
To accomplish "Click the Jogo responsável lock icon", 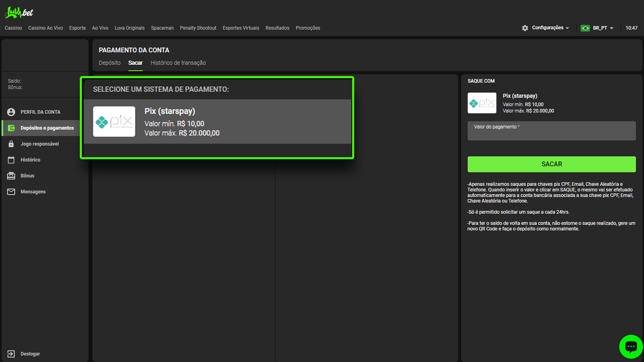I will click(x=11, y=144).
